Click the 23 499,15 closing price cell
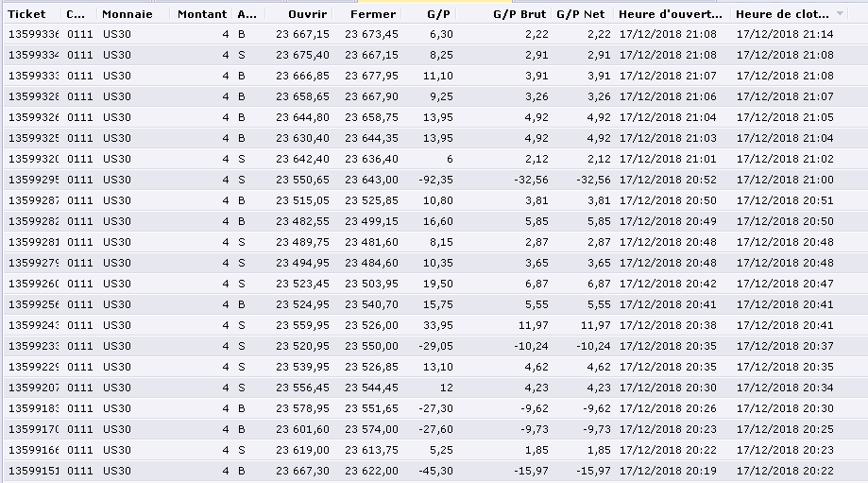The image size is (868, 483). coord(371,221)
